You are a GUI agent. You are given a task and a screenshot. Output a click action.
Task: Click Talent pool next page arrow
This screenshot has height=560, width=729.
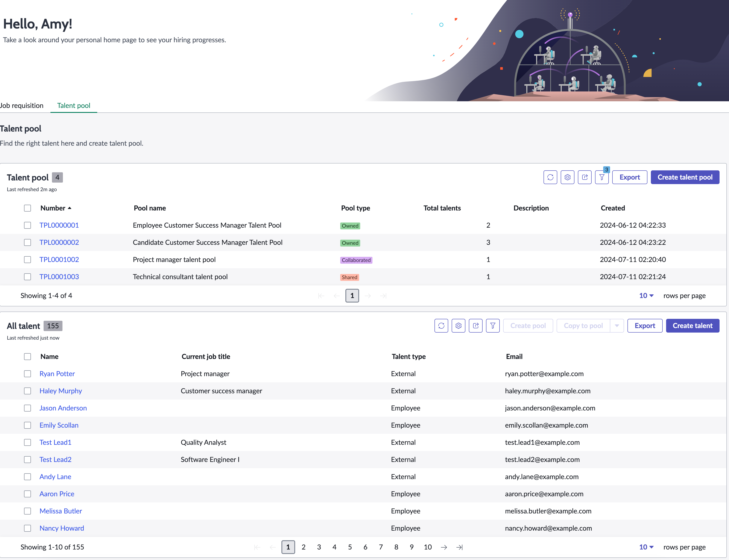pos(368,296)
